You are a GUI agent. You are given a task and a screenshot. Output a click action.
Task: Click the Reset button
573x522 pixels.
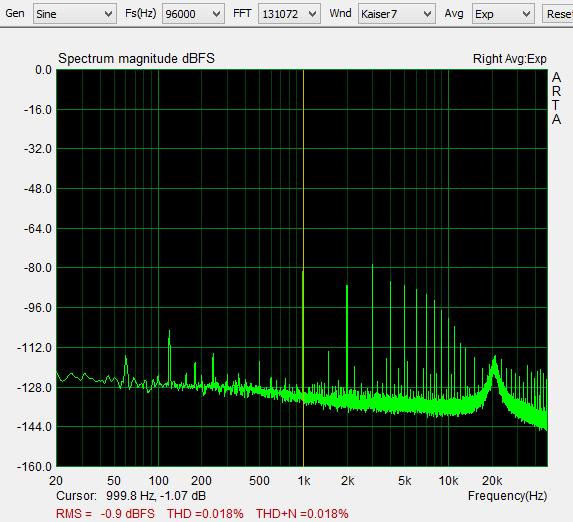pos(558,14)
